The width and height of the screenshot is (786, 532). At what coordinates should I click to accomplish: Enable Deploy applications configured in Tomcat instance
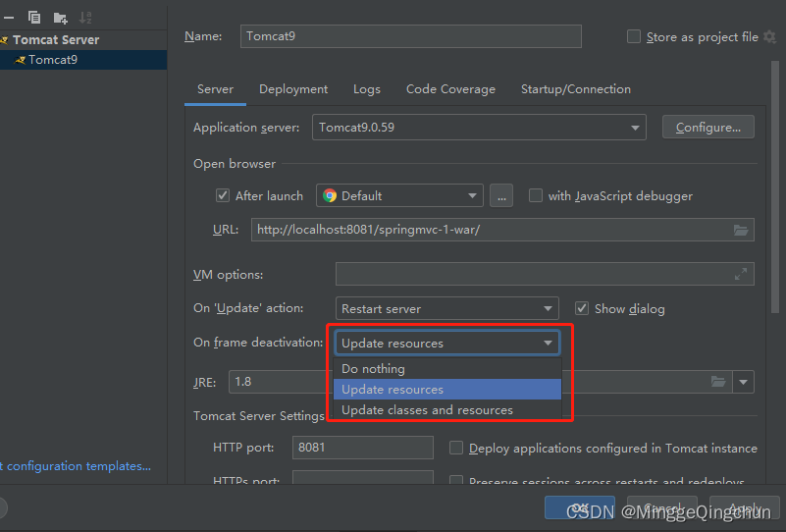point(456,448)
